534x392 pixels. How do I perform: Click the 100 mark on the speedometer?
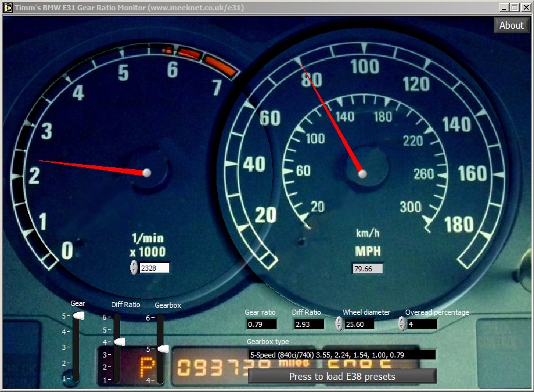click(x=365, y=66)
